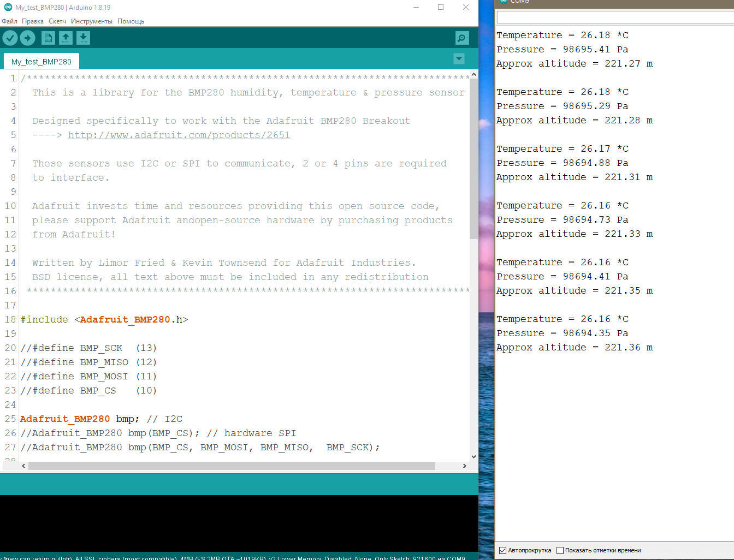Image resolution: width=734 pixels, height=560 pixels.
Task: Click the #include Adafruit_BMP280.h line
Action: point(104,319)
